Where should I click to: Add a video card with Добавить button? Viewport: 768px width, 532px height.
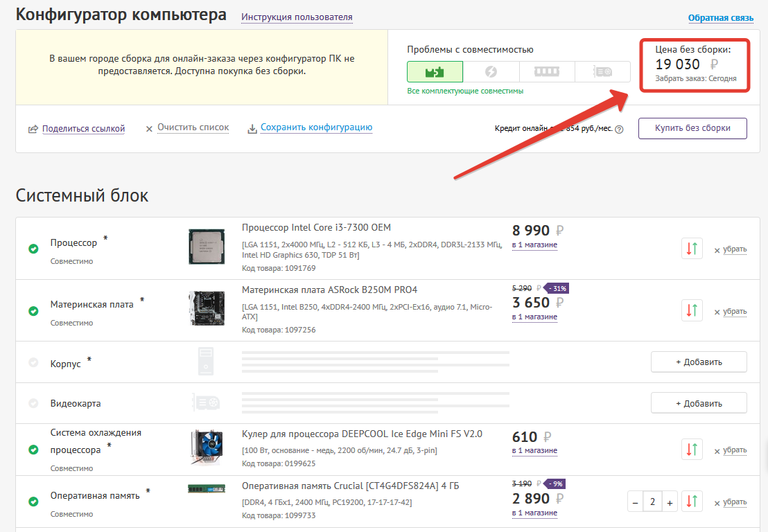point(699,403)
